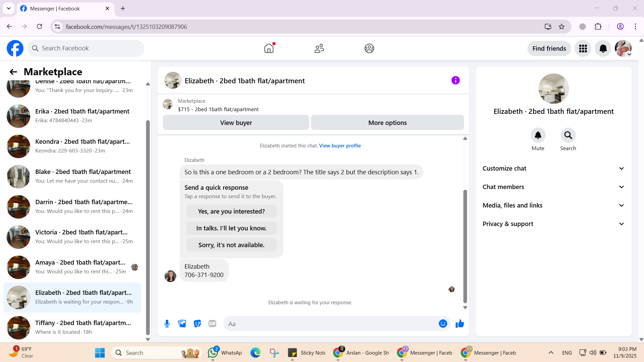The height and width of the screenshot is (362, 644).
Task: Bookmark this page with star icon
Action: (x=562, y=27)
